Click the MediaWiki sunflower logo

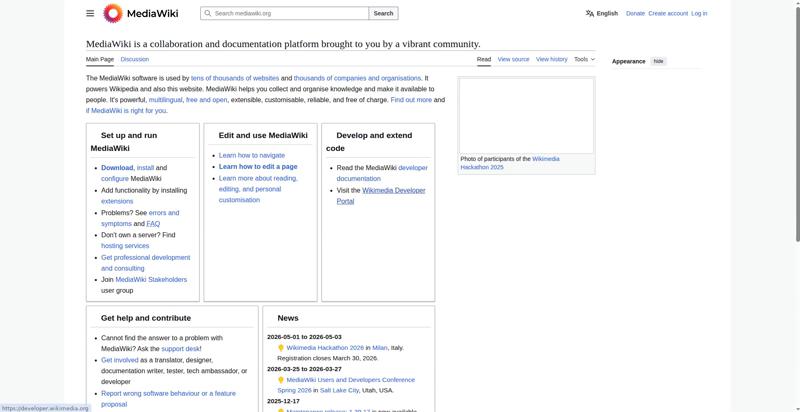(113, 13)
